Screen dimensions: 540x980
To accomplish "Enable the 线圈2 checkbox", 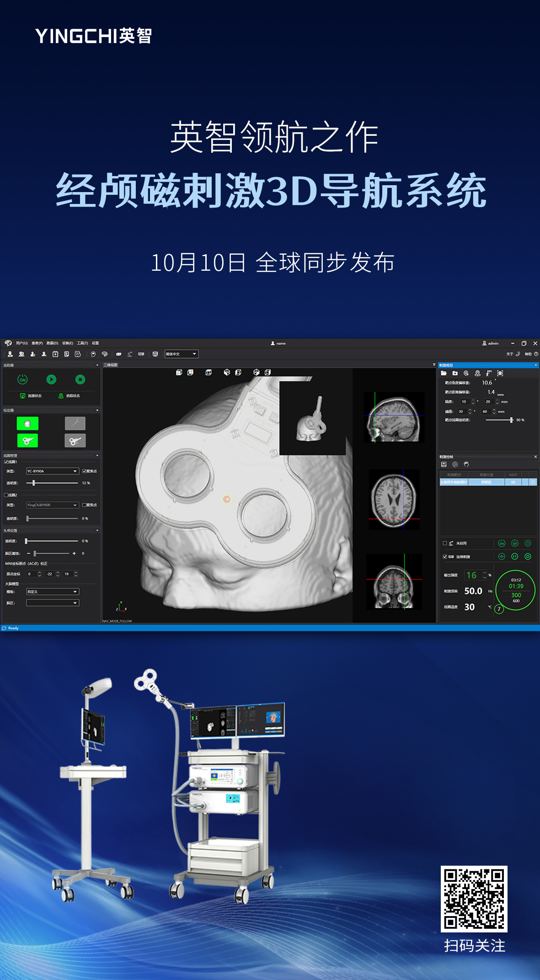I will point(6,495).
